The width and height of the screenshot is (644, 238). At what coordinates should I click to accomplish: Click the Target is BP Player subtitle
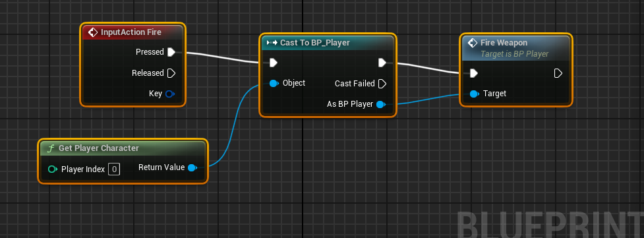click(x=514, y=54)
